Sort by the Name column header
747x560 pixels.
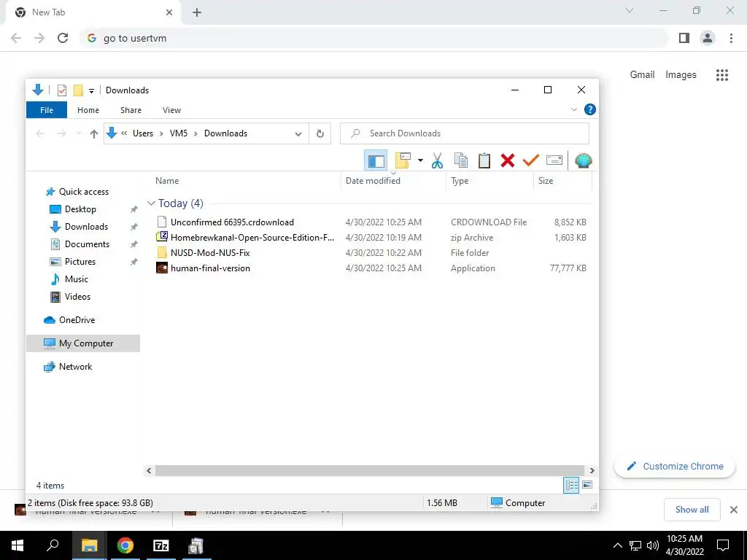pos(167,181)
